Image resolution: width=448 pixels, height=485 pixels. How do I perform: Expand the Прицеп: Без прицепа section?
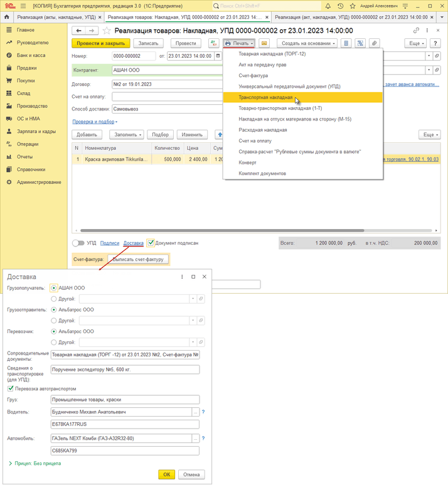pos(10,464)
